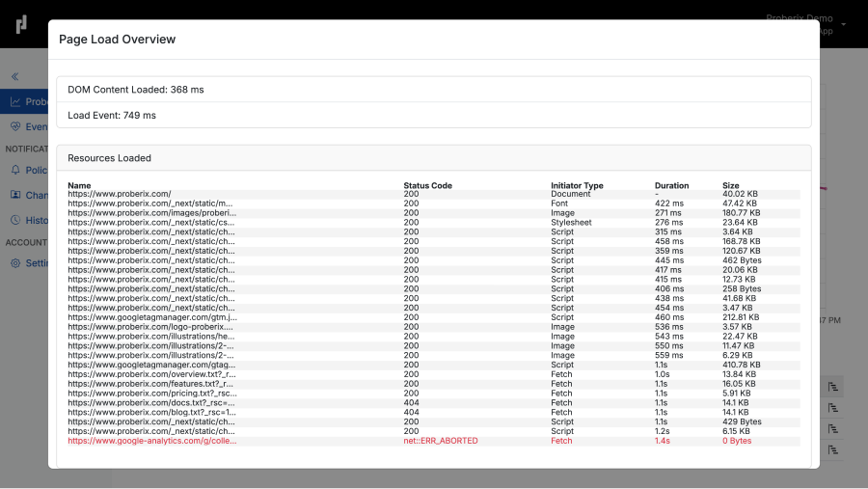Click DOM Content Loaded: 368 ms
868x489 pixels.
(x=136, y=90)
